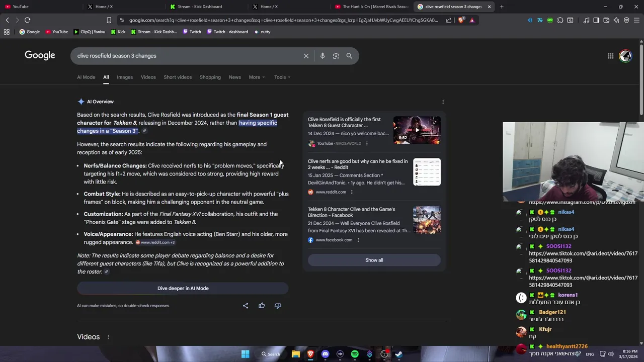Open the browser extensions puzzle icon
Image resolution: width=644 pixels, height=362 pixels.
click(560, 20)
